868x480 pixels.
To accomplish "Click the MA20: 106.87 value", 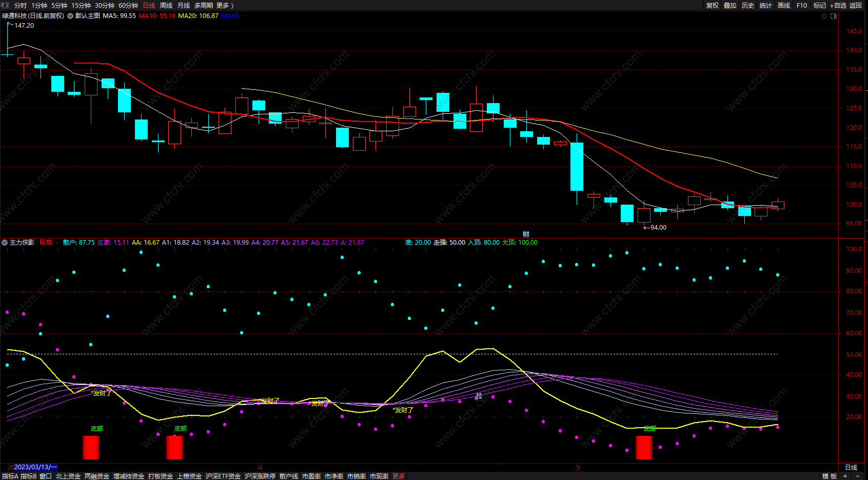I will point(198,16).
